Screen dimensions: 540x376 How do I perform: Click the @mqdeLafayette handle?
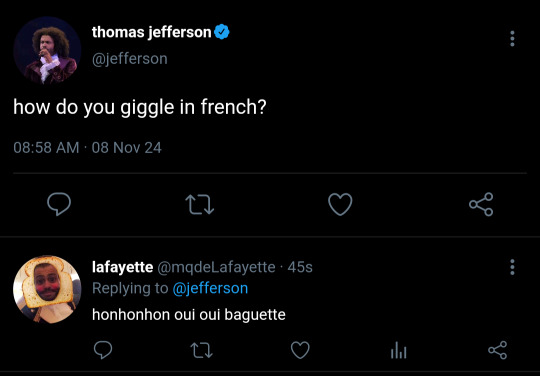coord(216,267)
